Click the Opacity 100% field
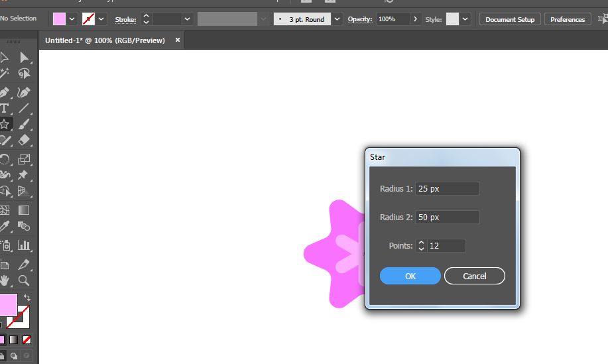The height and width of the screenshot is (364, 608). click(393, 19)
